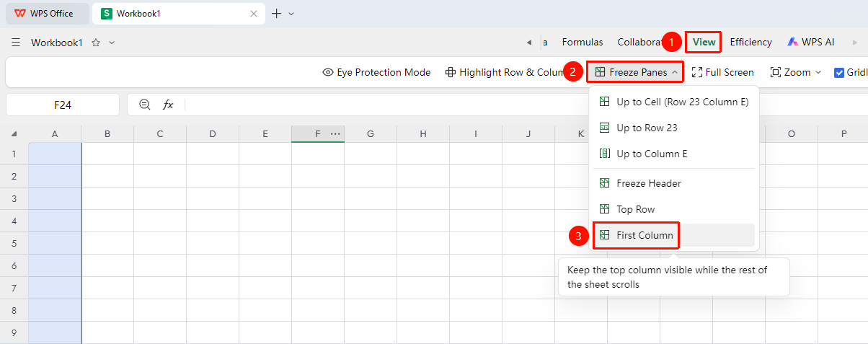Click the Select All corner triangle
This screenshot has height=344, width=868.
(x=14, y=133)
